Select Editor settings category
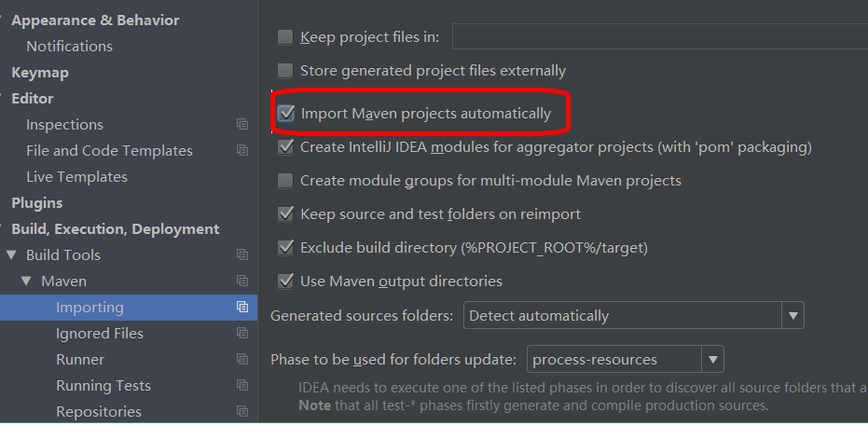 coord(32,99)
